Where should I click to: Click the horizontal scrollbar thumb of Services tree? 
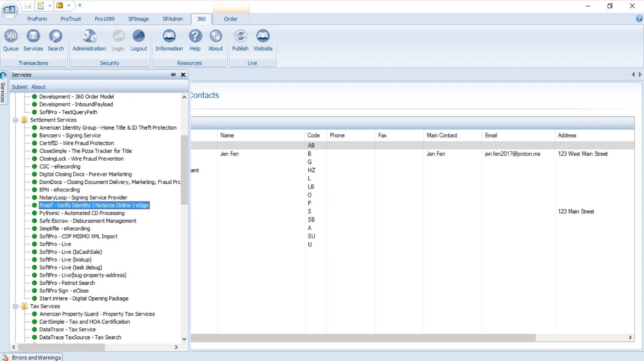click(x=61, y=347)
